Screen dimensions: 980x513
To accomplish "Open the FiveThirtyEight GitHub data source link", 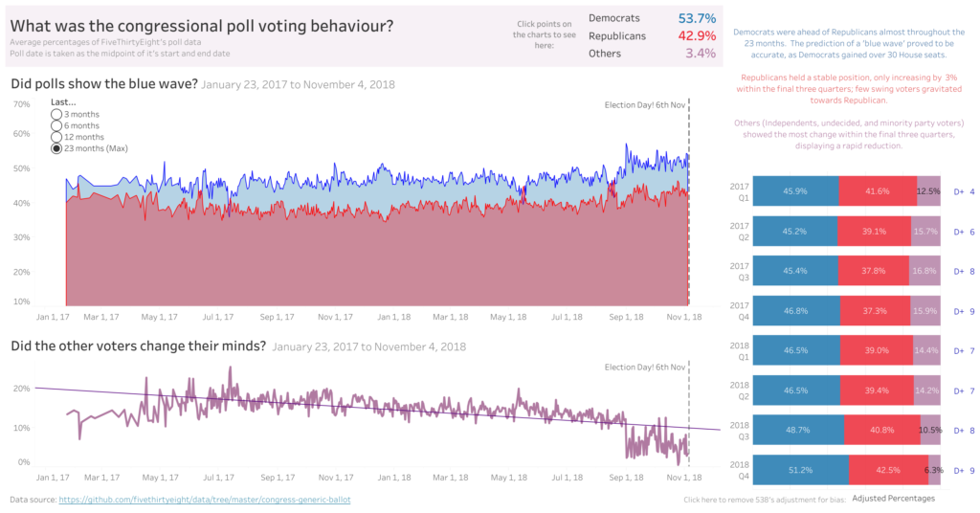I will 204,500.
